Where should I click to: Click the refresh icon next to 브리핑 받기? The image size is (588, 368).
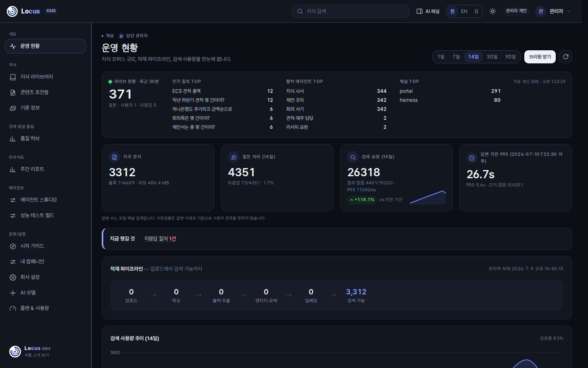pos(566,57)
